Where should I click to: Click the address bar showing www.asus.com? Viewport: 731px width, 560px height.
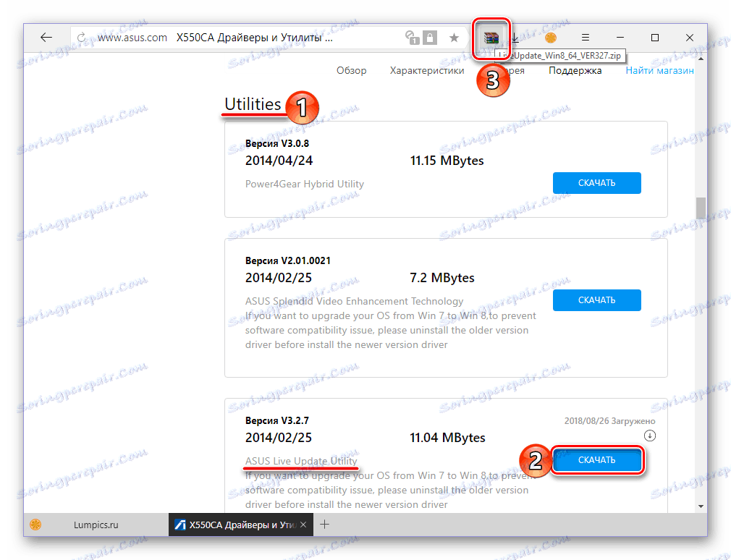[x=132, y=38]
